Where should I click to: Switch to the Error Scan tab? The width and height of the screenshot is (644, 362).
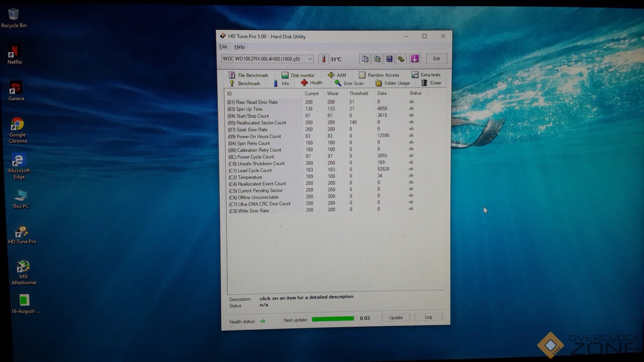[349, 83]
